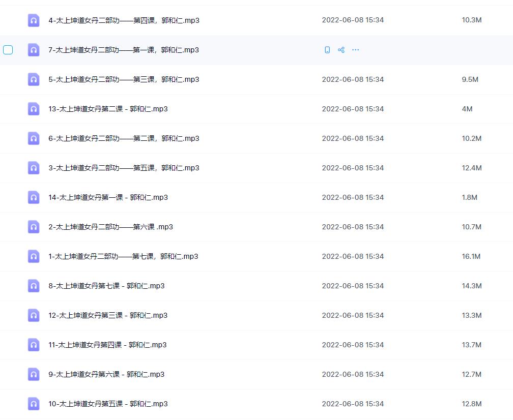Click the audio icon beside 9-太上坤道女丹第六课

click(34, 374)
